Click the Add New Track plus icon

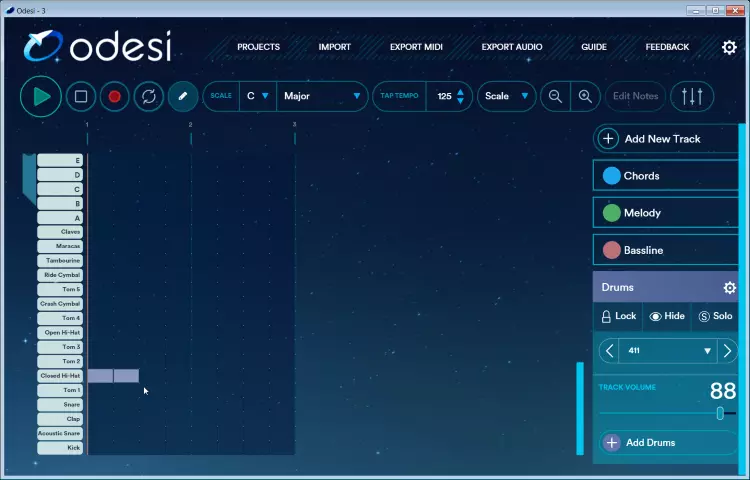608,139
